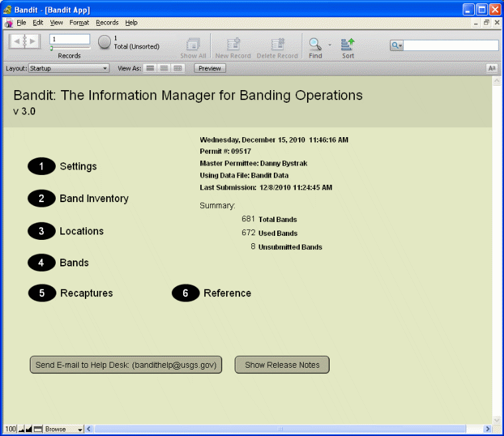Click the FileMaker document icon in menu bar

click(9, 23)
